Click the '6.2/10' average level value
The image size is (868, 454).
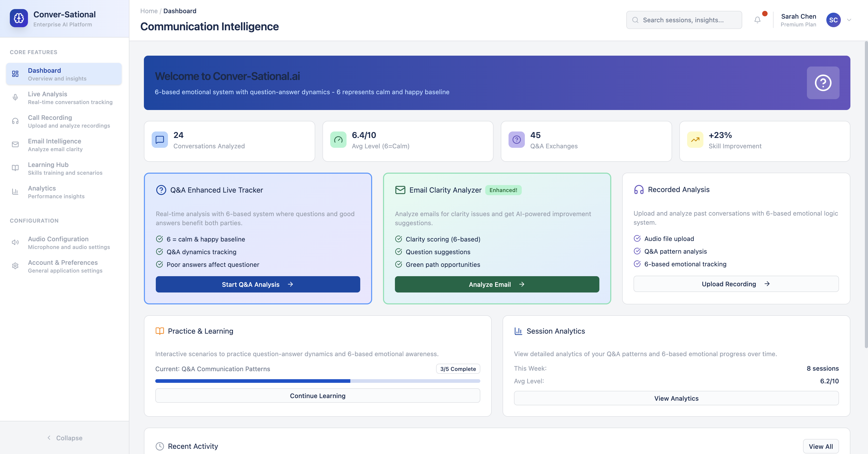[x=829, y=381]
